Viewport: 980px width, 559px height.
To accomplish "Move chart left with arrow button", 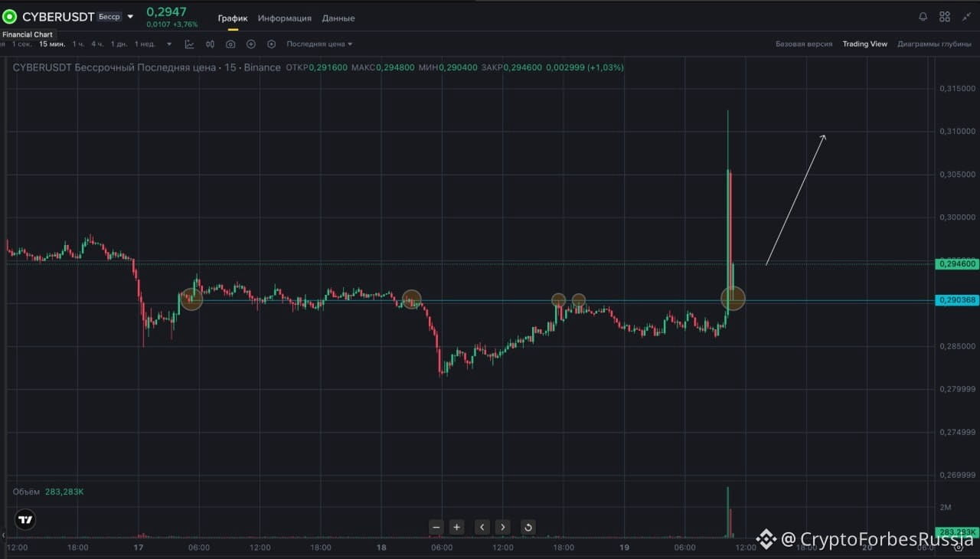I will coord(482,527).
